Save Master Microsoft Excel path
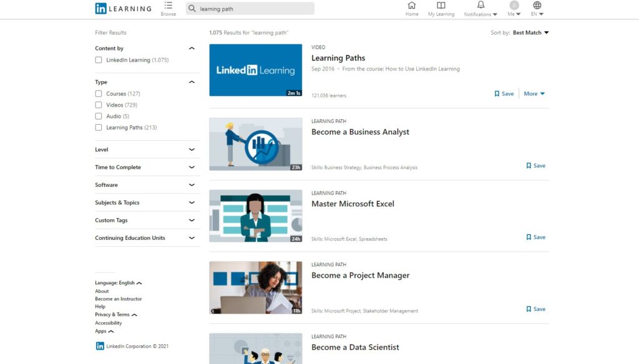This screenshot has height=364, width=639. pyautogui.click(x=535, y=237)
